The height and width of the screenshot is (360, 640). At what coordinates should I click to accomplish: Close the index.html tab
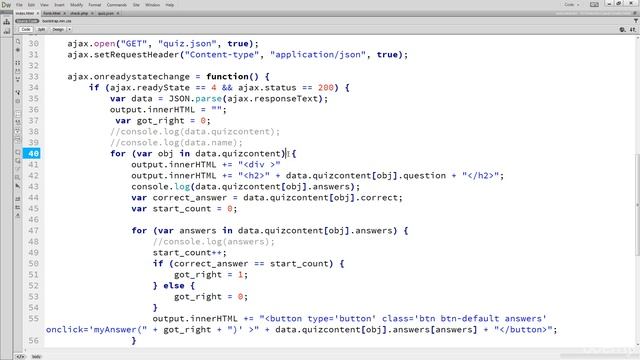point(38,13)
